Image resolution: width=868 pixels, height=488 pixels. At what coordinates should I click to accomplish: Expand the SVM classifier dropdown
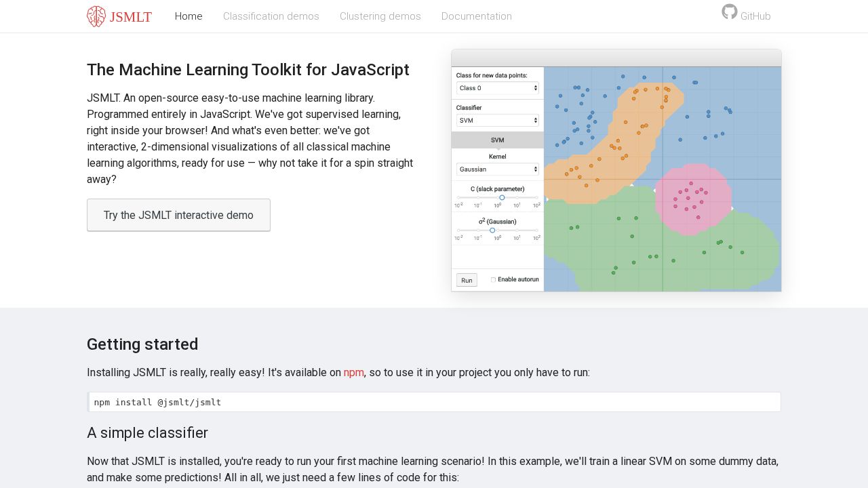pos(498,121)
